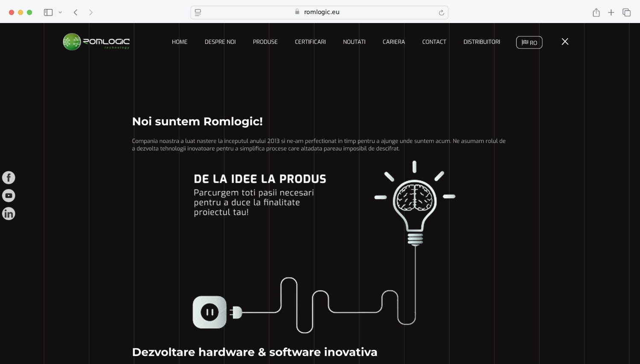
Task: Expand the sidebar options chevron
Action: click(60, 12)
